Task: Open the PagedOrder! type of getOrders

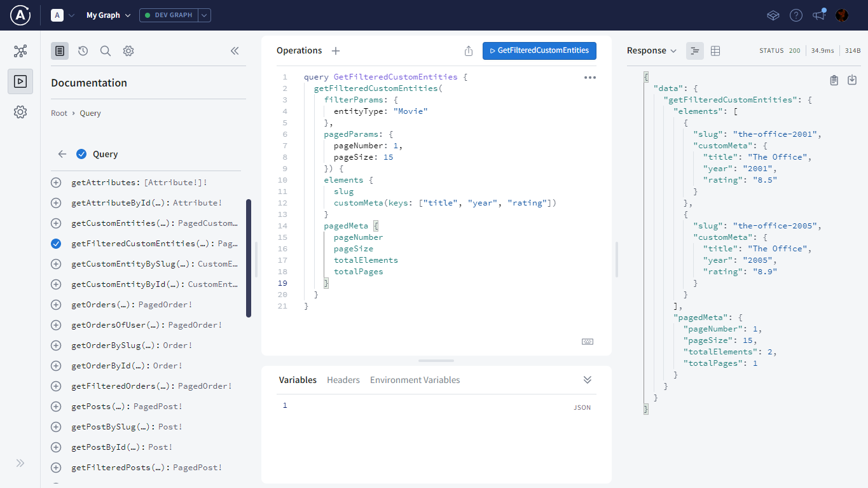Action: pyautogui.click(x=165, y=305)
